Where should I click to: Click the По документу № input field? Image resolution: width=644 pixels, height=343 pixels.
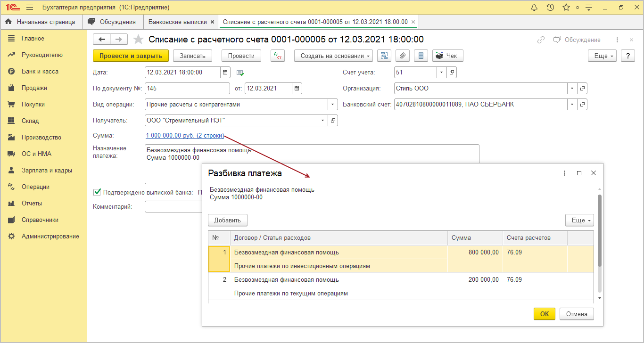click(x=187, y=89)
